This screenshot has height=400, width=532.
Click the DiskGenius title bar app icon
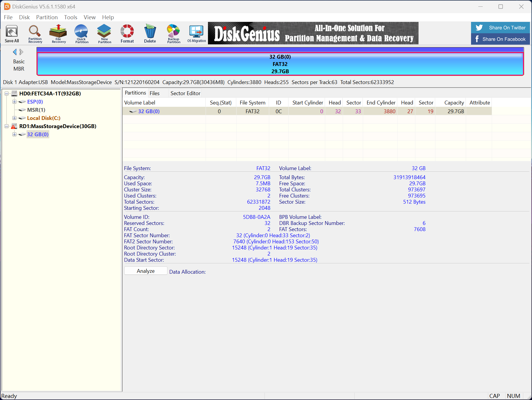pyautogui.click(x=7, y=6)
